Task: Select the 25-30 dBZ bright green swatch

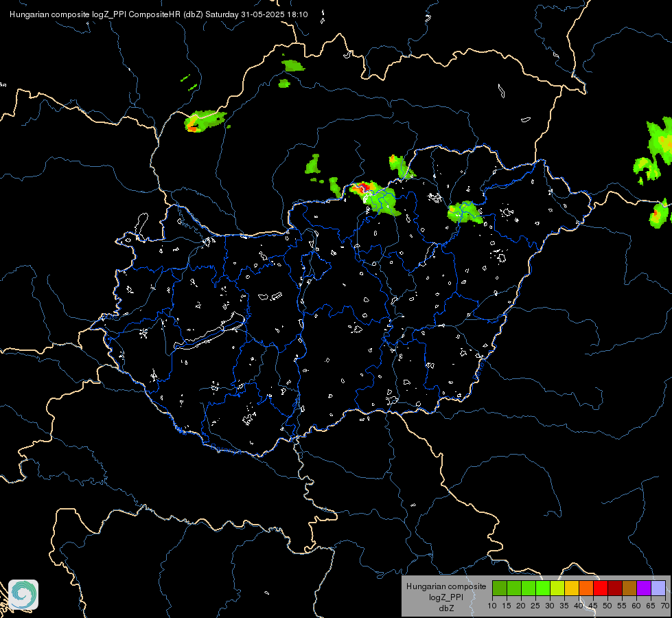Action: click(x=543, y=588)
